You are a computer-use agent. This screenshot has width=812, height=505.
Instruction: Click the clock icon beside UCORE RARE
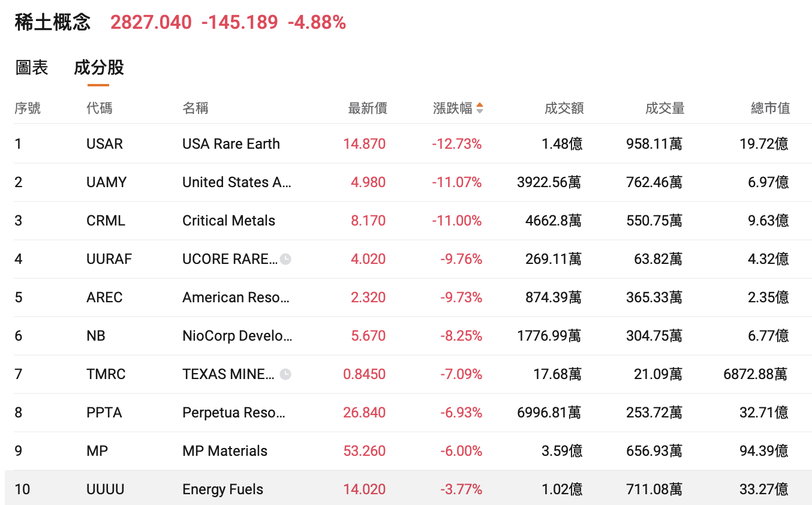[x=286, y=259]
